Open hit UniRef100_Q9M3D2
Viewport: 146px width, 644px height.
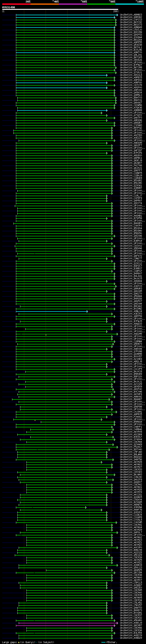131,17
